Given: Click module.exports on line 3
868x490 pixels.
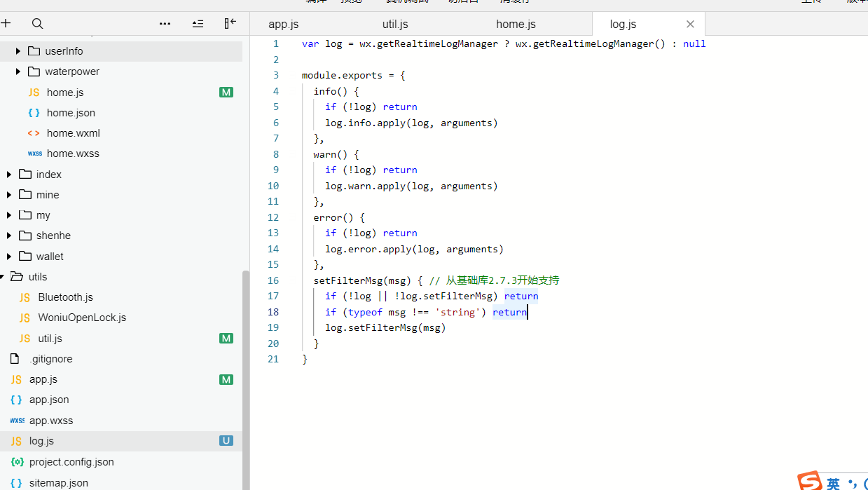Looking at the screenshot, I should tap(342, 75).
